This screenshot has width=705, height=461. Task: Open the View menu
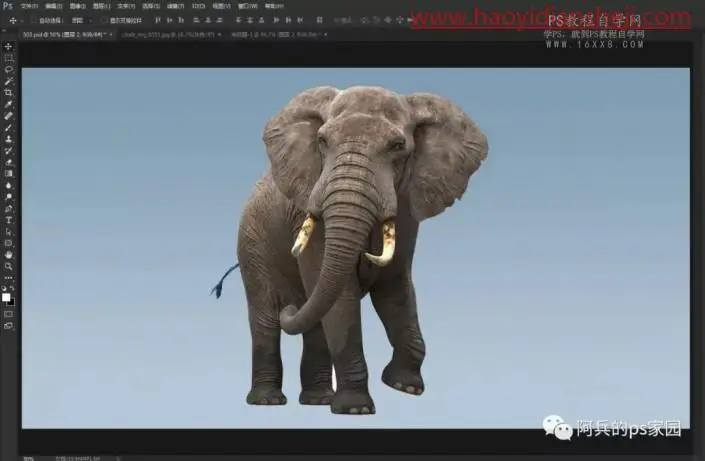tap(221, 6)
